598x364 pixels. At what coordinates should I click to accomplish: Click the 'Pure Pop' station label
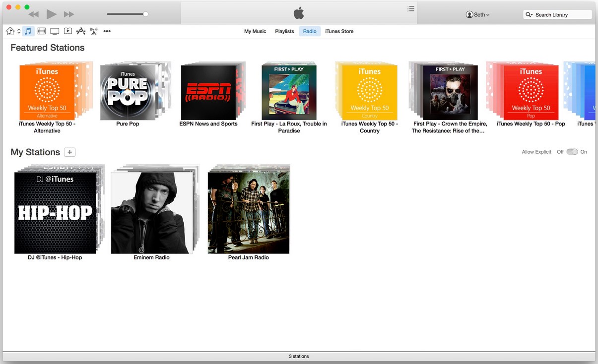(x=128, y=124)
